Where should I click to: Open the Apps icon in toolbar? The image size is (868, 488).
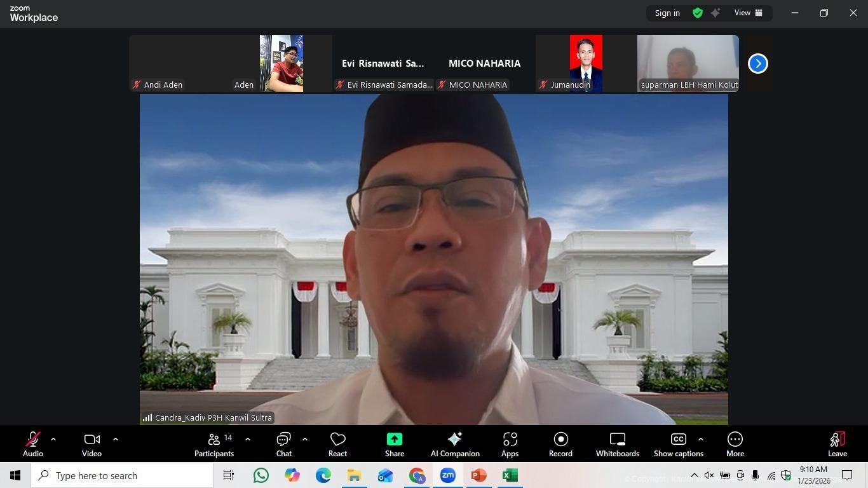click(x=510, y=440)
